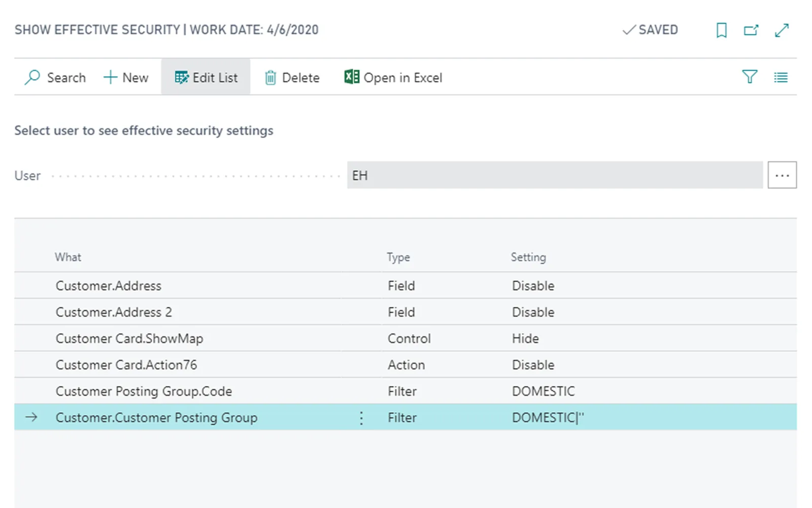Select Customer Posting Group.Code row
This screenshot has width=812, height=508.
(x=405, y=391)
